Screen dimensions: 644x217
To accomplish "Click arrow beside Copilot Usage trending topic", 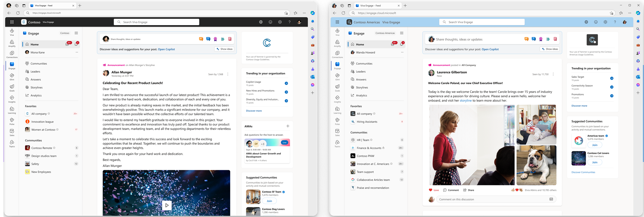I will pyautogui.click(x=286, y=83).
